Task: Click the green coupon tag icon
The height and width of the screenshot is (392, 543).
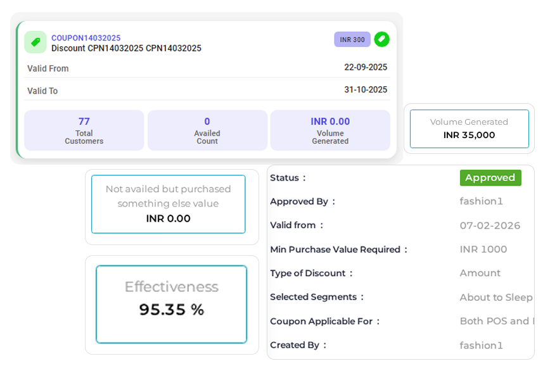Action: tap(35, 42)
